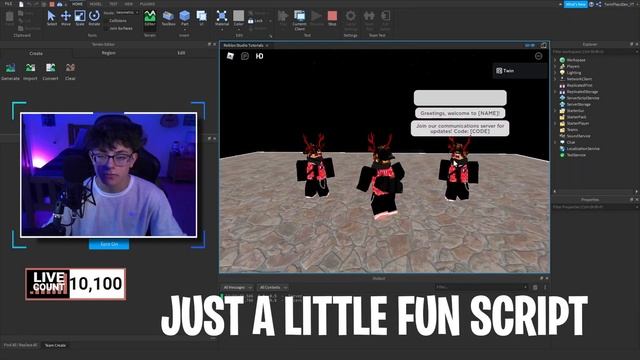This screenshot has width=640, height=360.
Task: Open the Color picker swatch in ribbon
Action: [238, 16]
